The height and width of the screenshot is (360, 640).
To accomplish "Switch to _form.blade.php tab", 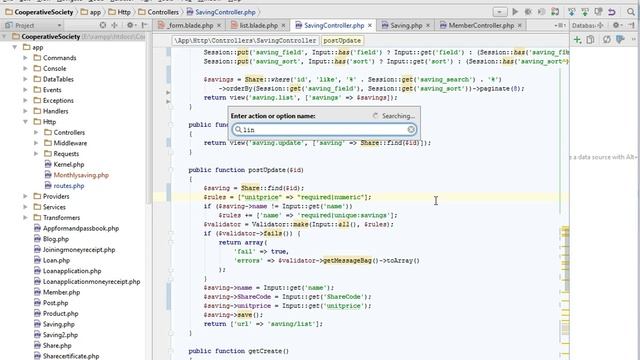I will (190, 25).
